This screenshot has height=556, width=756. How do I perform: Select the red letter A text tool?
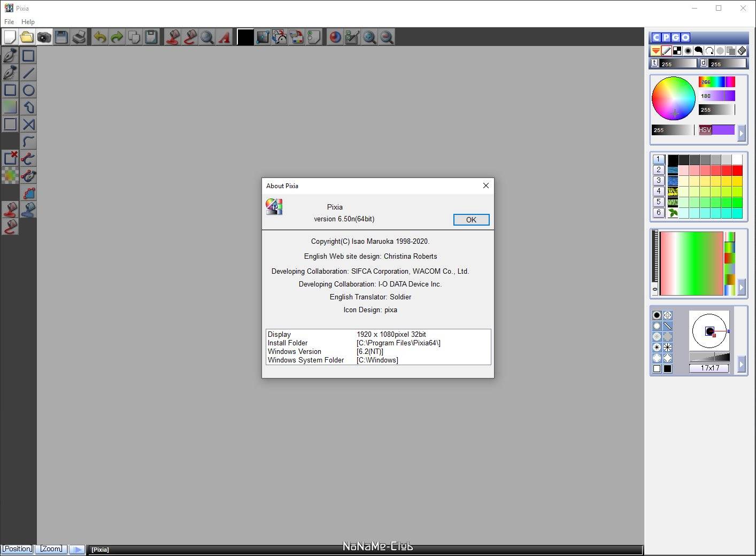224,37
